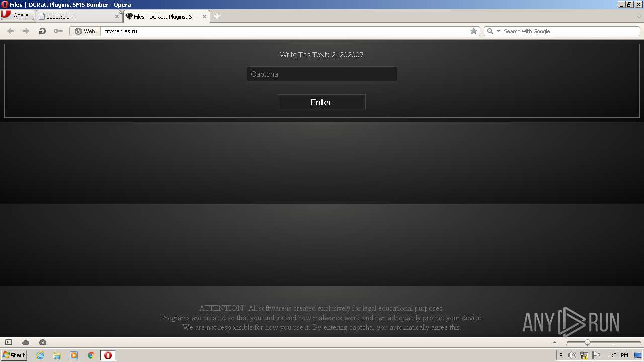
Task: Open zoom options arrow in status bar
Action: click(555, 342)
